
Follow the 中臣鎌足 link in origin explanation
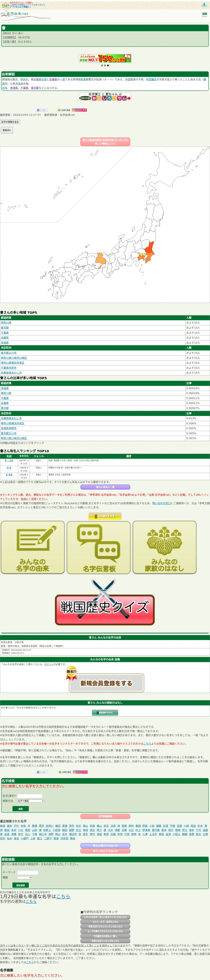(x=151, y=80)
